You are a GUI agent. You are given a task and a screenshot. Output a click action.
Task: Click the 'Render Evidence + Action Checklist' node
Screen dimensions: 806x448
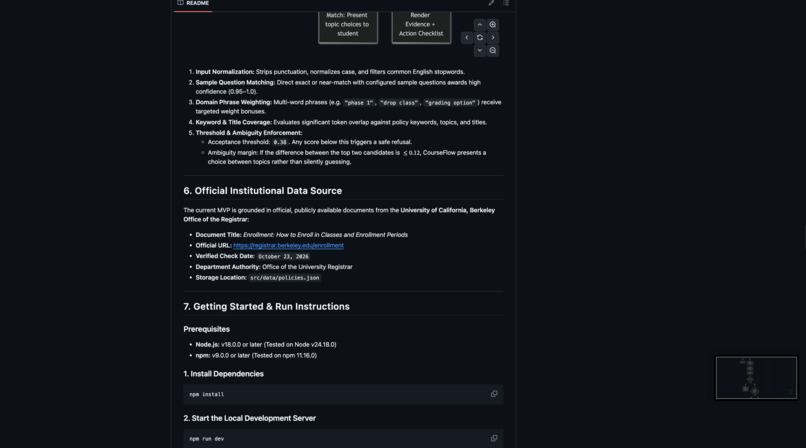click(x=421, y=25)
